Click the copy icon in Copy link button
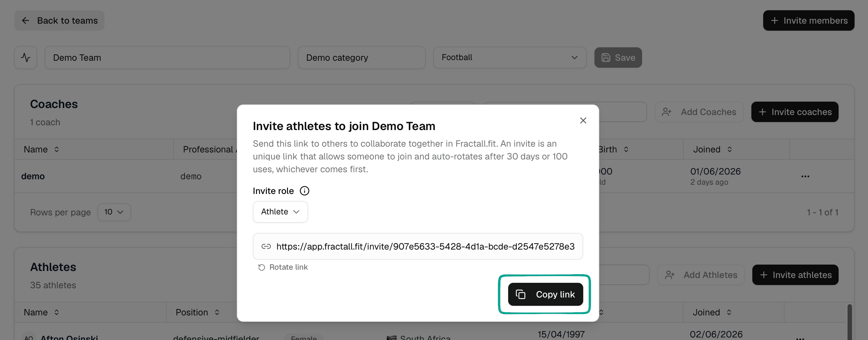The image size is (868, 340). (520, 294)
